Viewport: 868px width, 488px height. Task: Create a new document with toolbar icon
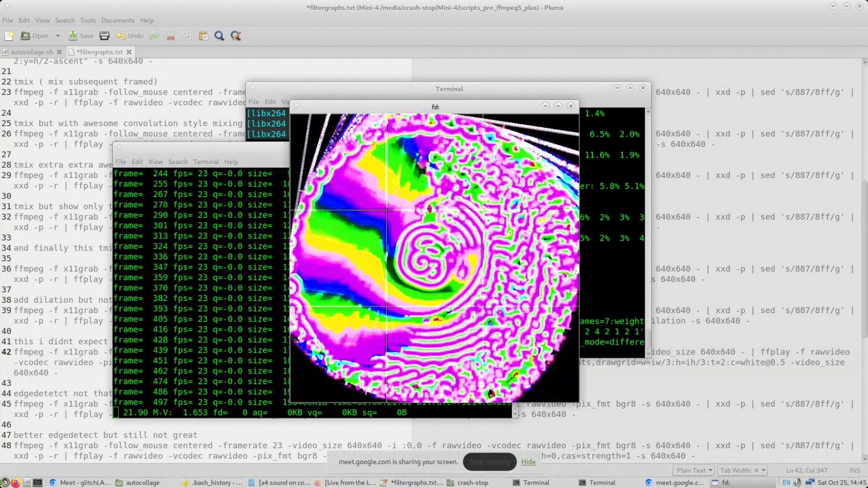coord(9,36)
